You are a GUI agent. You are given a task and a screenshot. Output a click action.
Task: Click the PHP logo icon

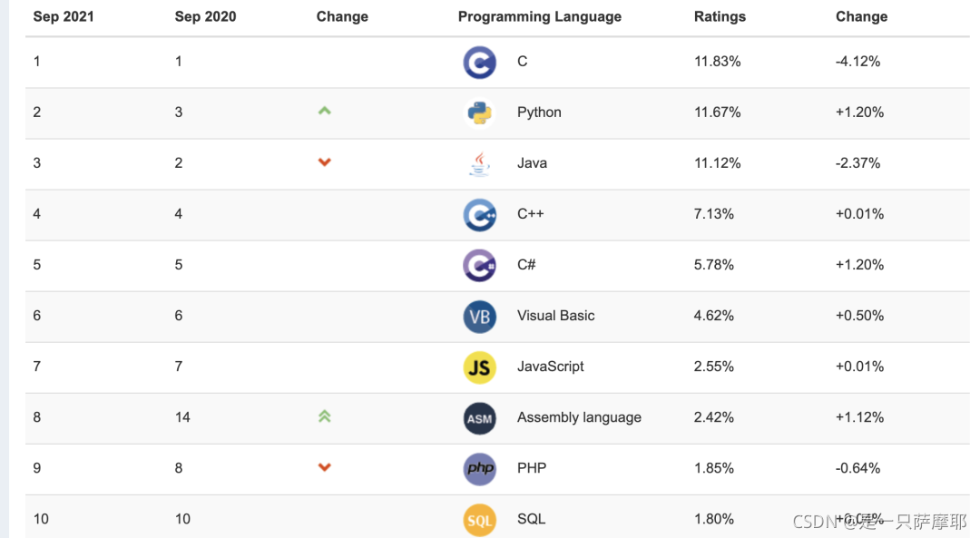(479, 469)
